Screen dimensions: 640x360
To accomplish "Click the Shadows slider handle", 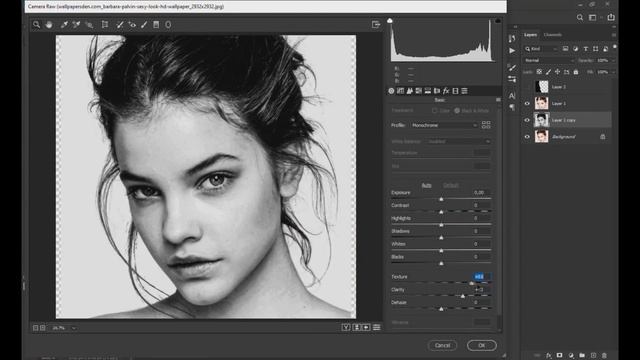I will (441, 238).
